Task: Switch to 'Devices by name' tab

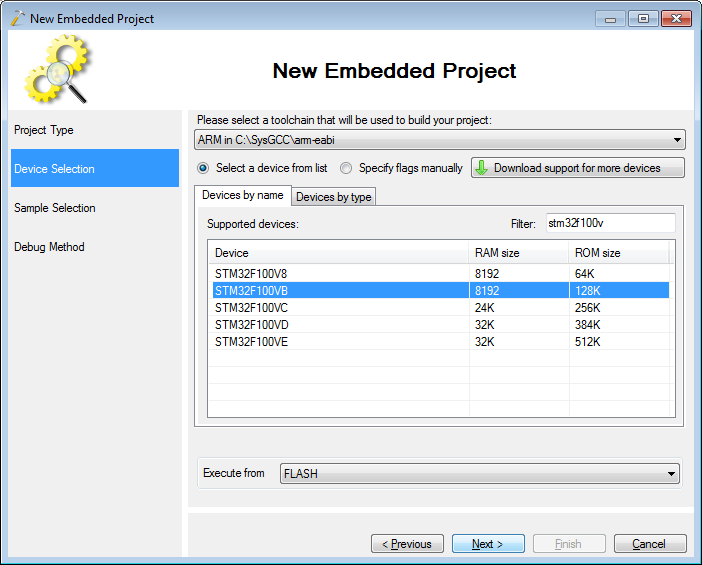Action: [x=243, y=195]
